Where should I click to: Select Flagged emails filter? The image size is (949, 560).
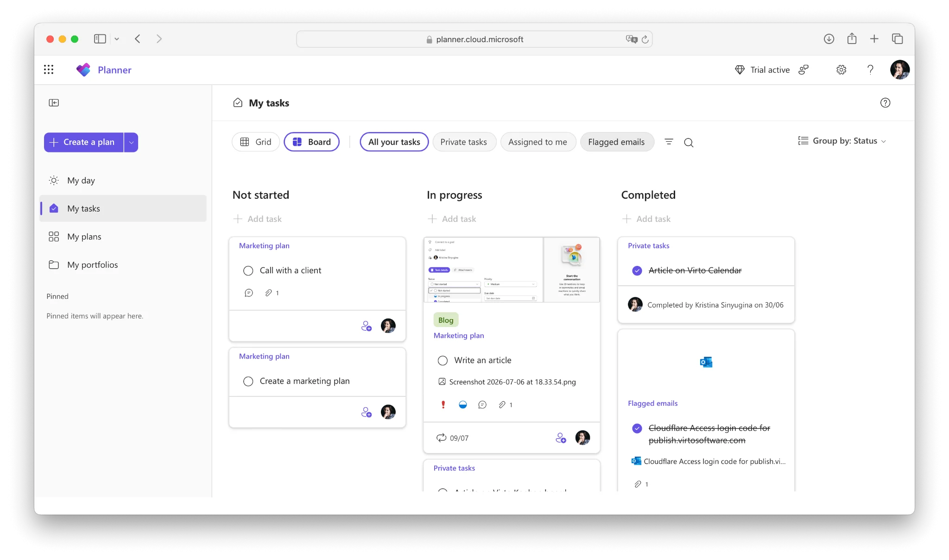coord(616,142)
